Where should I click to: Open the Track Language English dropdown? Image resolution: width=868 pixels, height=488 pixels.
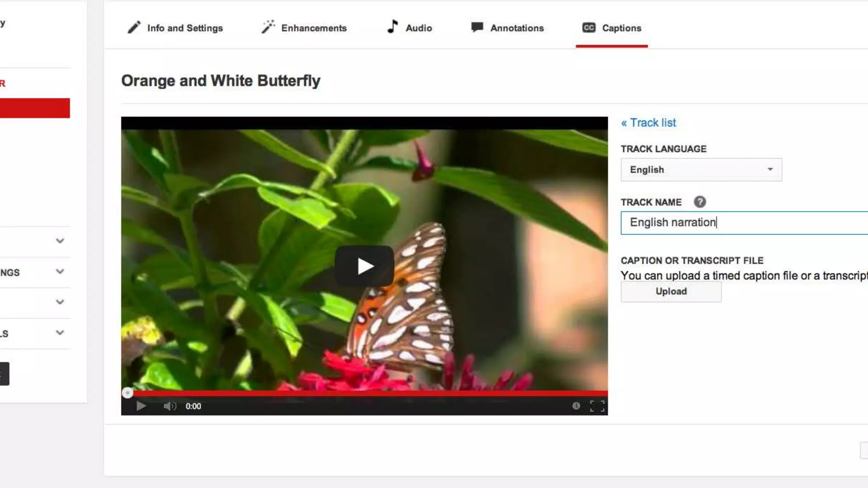[701, 170]
